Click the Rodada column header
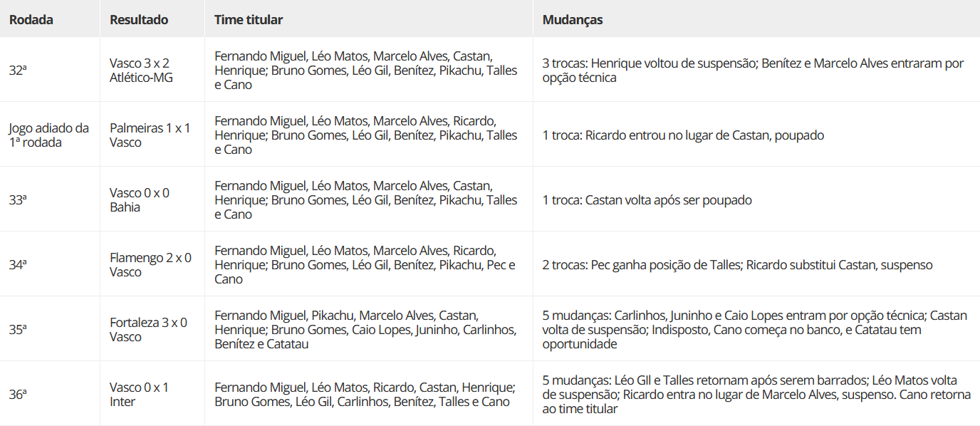 click(x=31, y=20)
